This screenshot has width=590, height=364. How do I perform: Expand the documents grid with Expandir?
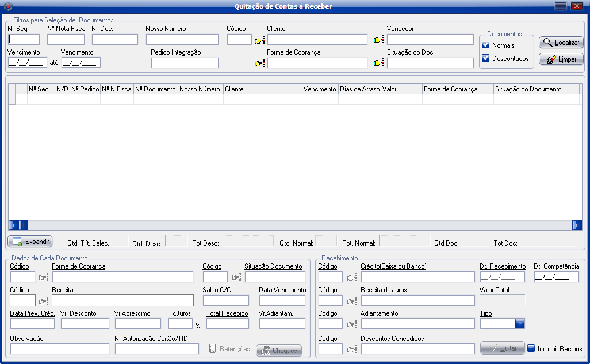pyautogui.click(x=30, y=242)
